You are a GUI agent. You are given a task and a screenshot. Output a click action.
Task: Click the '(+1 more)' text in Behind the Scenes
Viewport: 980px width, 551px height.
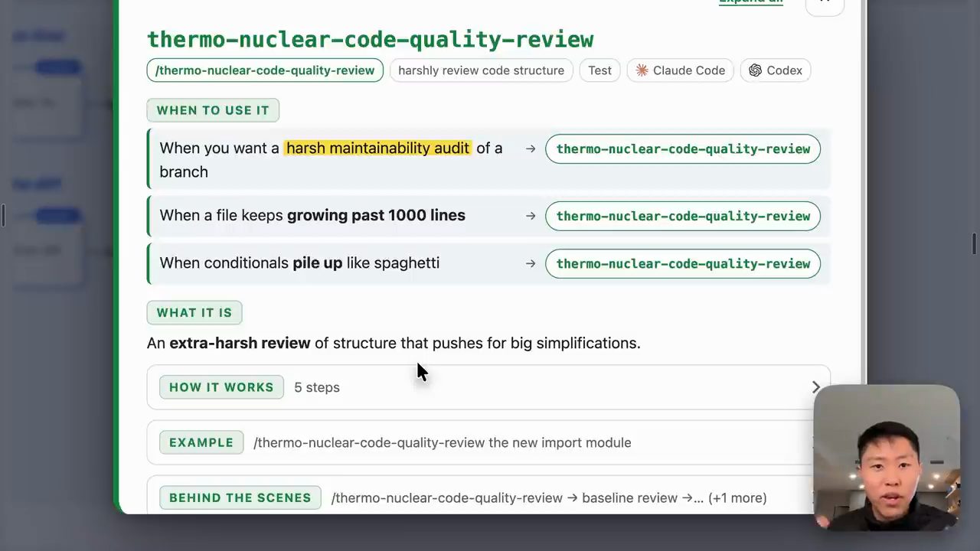(x=737, y=497)
